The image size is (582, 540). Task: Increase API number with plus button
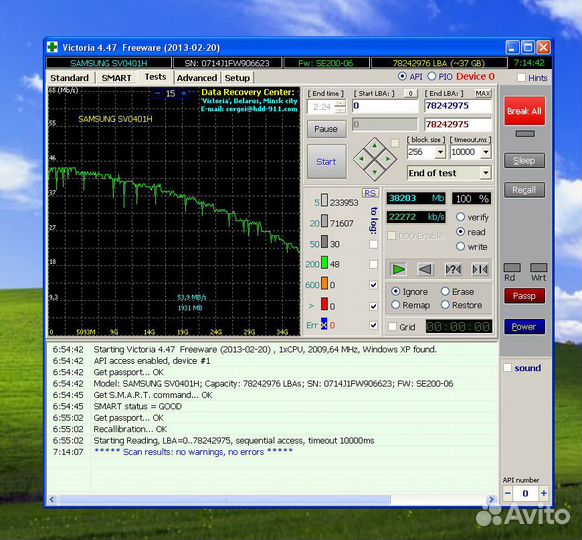click(x=543, y=493)
